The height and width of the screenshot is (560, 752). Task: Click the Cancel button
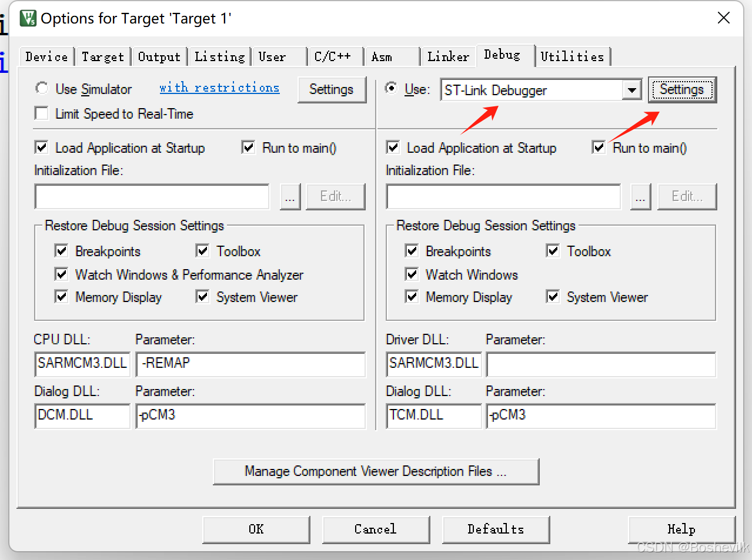coord(376,529)
